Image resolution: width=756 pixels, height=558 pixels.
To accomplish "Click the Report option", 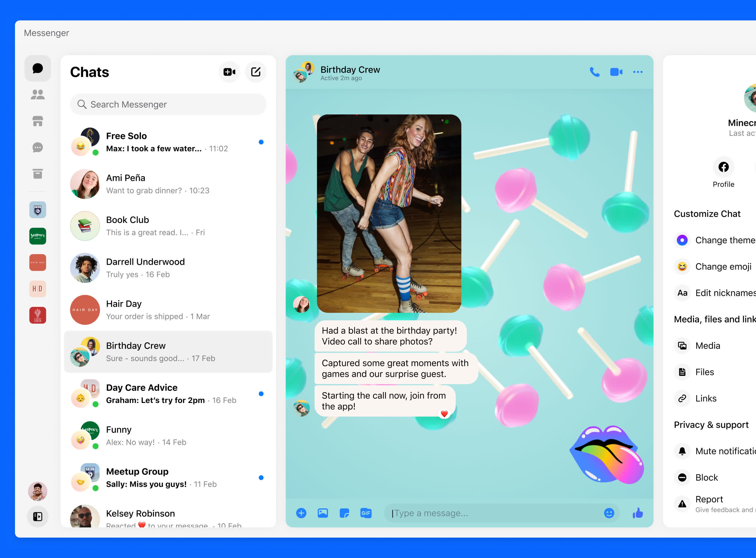I will (x=715, y=504).
